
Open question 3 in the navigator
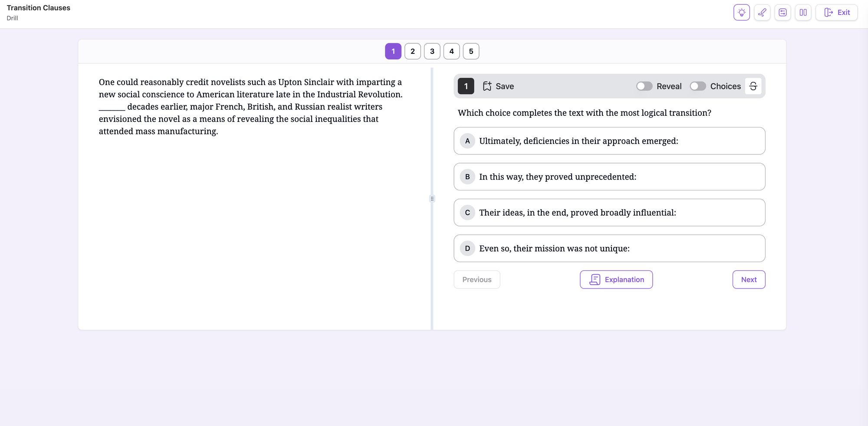tap(432, 51)
